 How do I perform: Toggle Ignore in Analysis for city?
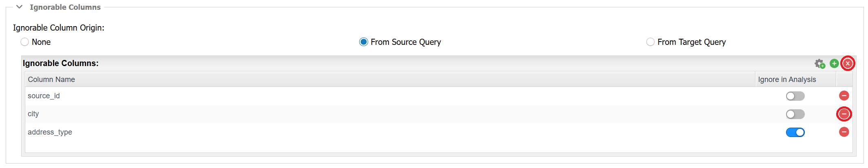pos(795,114)
